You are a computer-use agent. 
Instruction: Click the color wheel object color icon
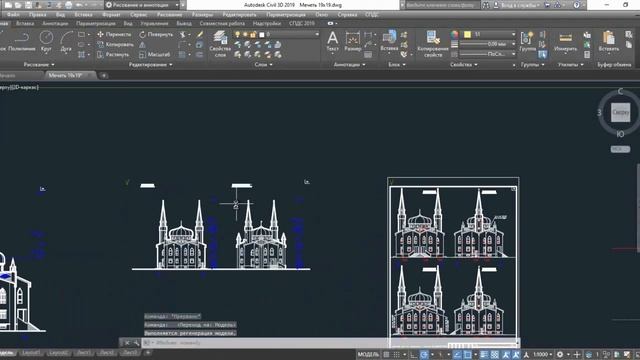point(454,35)
